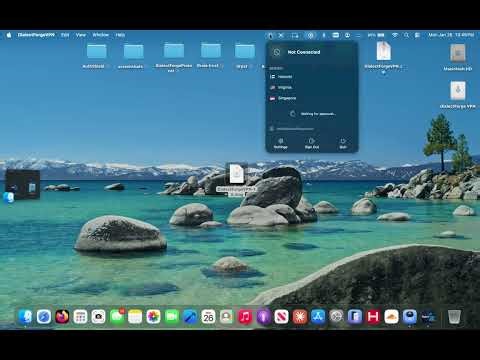Open Launchpad from the Dock
This screenshot has height=360, width=480.
[80, 317]
